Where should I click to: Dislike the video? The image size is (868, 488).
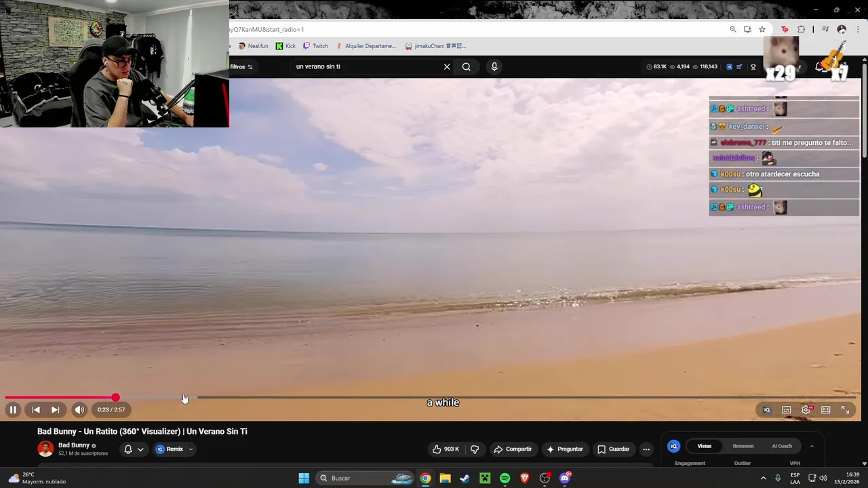tap(475, 449)
